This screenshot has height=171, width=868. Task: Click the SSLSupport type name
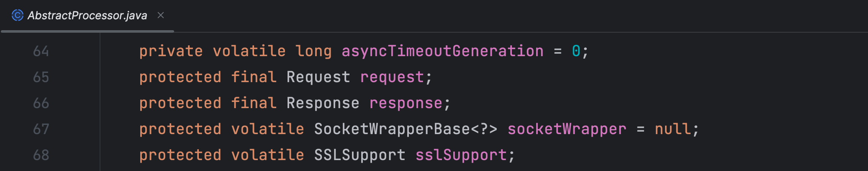[x=360, y=155]
